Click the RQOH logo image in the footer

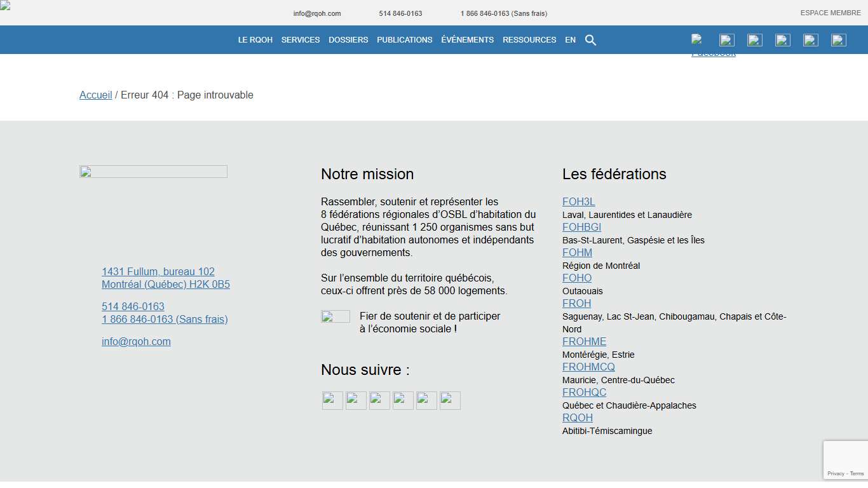(x=153, y=171)
